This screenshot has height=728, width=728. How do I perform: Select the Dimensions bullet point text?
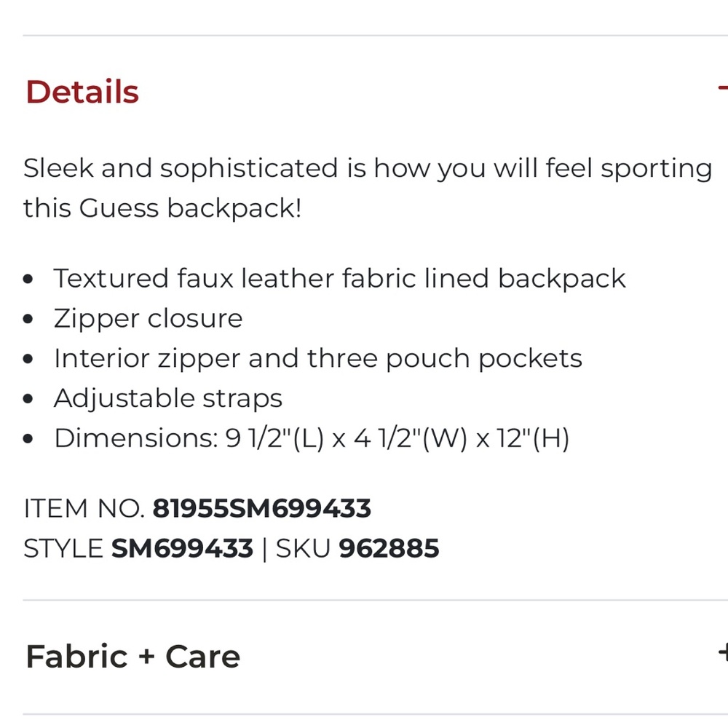[312, 438]
